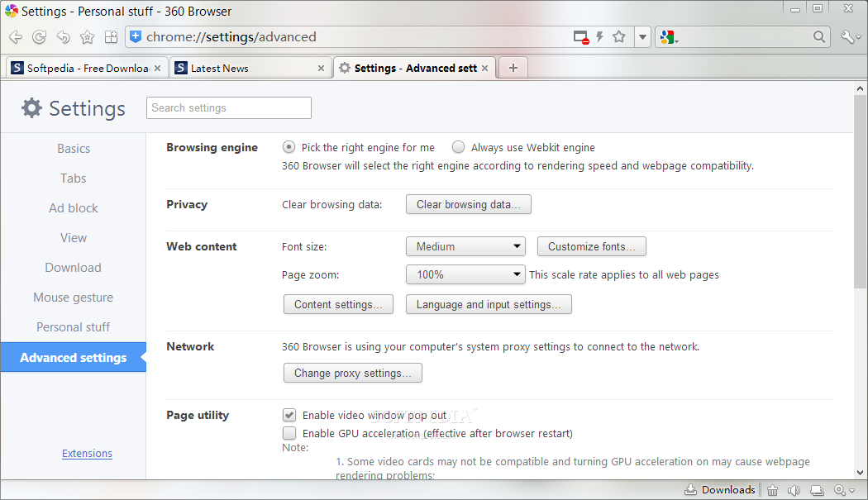The image size is (868, 500).
Task: Click the blue shield icon in address bar
Action: (136, 36)
